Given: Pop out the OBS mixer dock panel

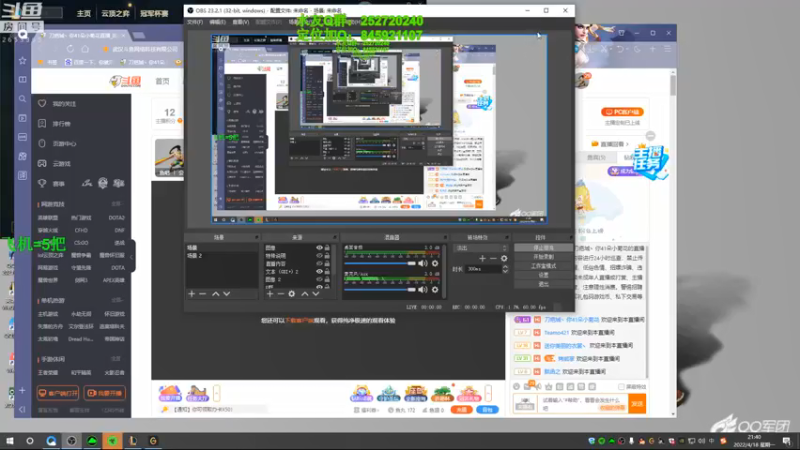Looking at the screenshot, I should coord(445,238).
